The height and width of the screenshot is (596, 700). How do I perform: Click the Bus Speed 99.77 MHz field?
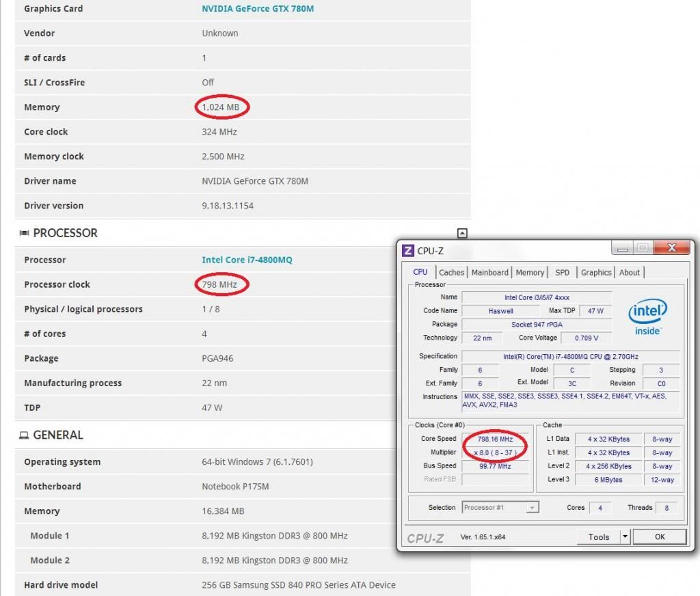pyautogui.click(x=495, y=466)
